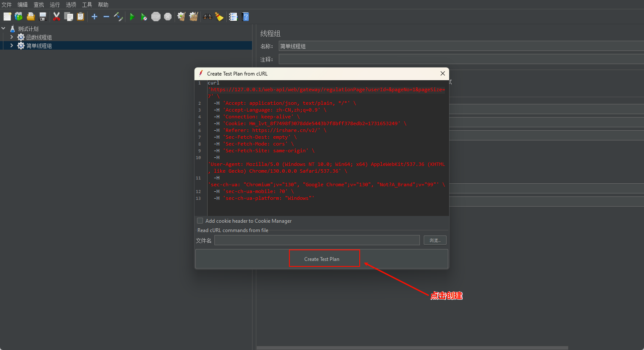Image resolution: width=644 pixels, height=350 pixels.
Task: Collapse the 测试计划 tree node
Action: click(x=3, y=28)
